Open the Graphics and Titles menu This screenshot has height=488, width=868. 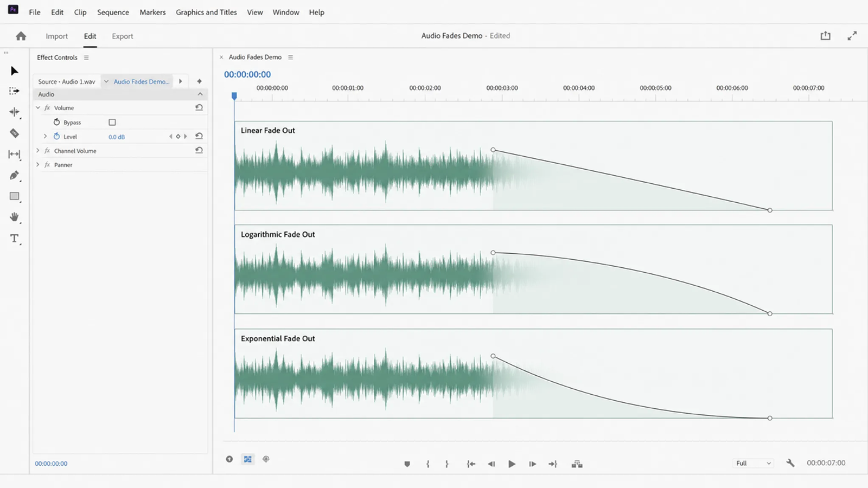tap(206, 12)
